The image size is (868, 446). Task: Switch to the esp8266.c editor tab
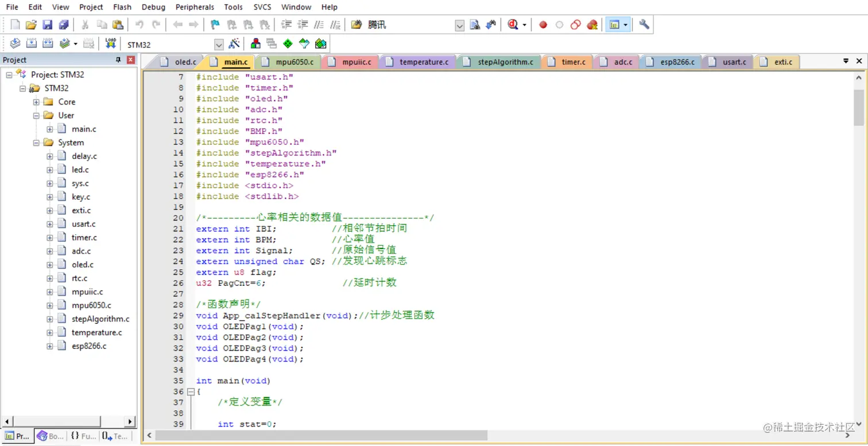[x=671, y=62]
